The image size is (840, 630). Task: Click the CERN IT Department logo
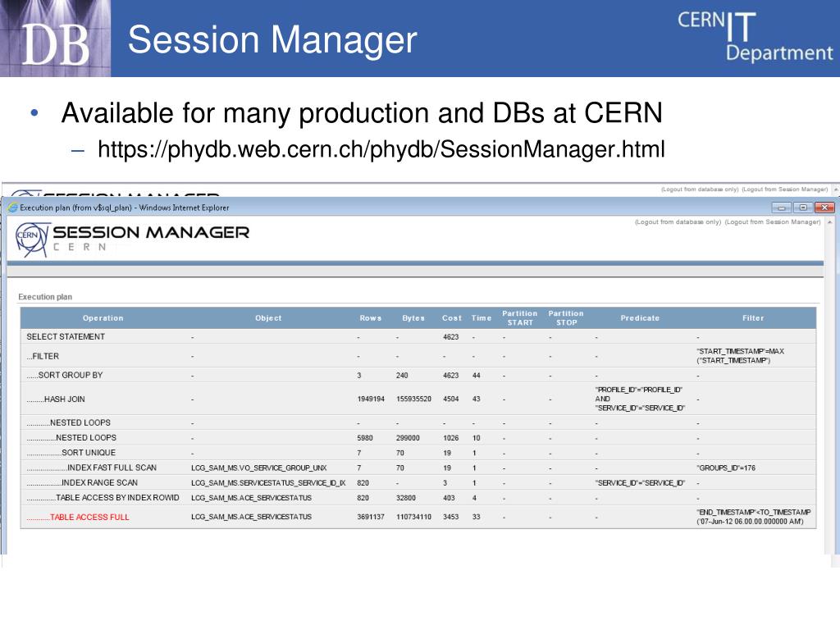[755, 36]
